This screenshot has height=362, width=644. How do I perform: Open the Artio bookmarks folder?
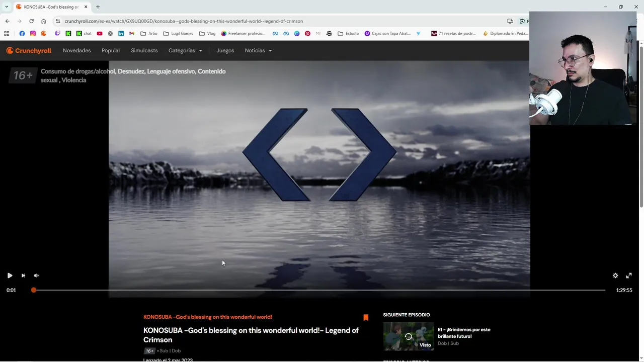(x=149, y=34)
